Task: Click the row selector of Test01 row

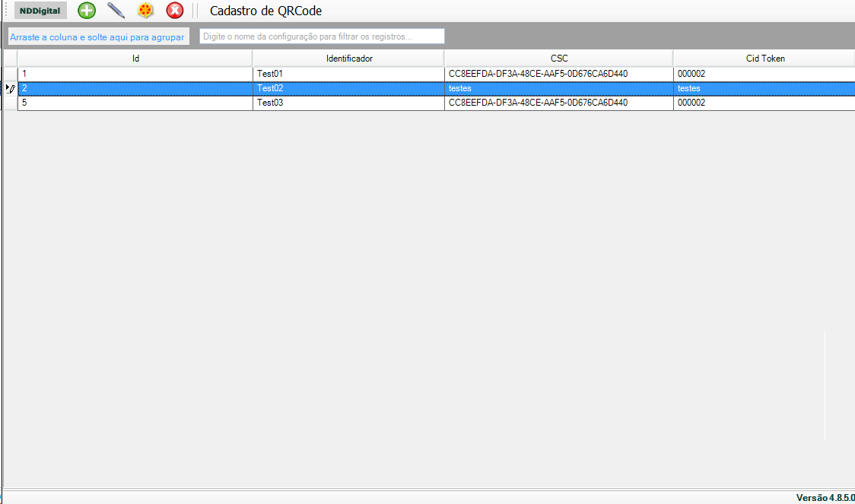Action: click(11, 74)
